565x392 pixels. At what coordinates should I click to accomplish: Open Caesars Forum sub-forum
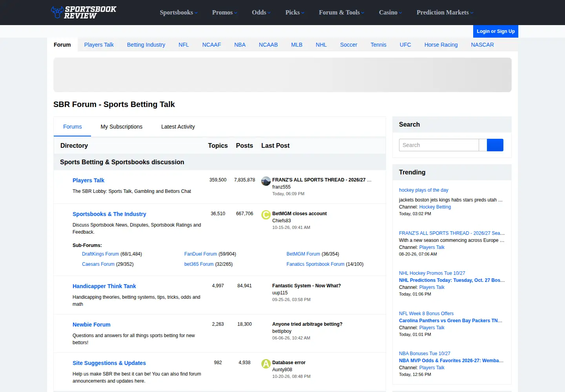click(98, 264)
